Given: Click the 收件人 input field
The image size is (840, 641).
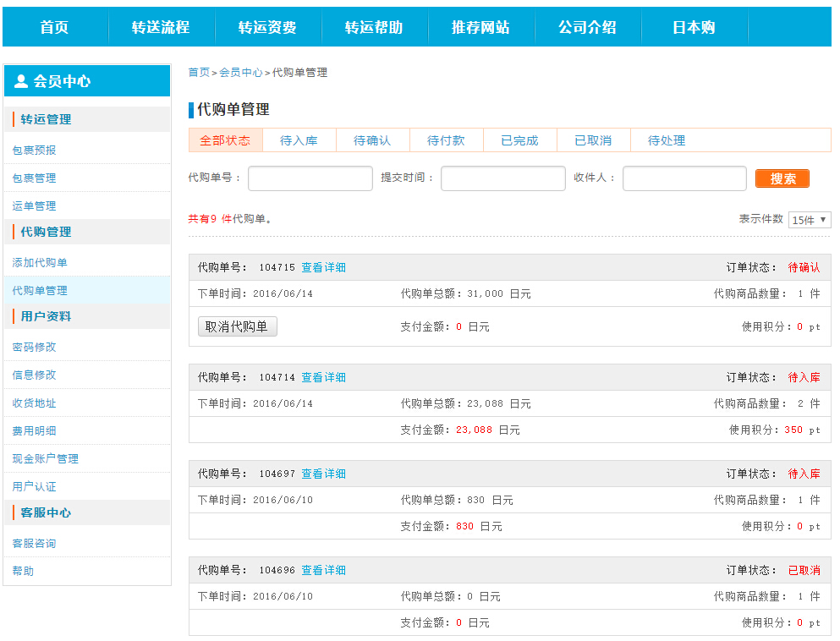Looking at the screenshot, I should (684, 178).
